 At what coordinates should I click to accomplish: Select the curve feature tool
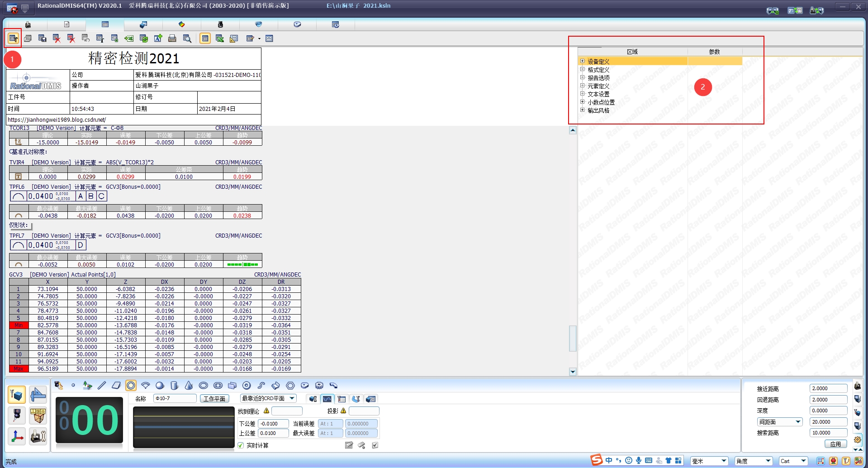(261, 385)
